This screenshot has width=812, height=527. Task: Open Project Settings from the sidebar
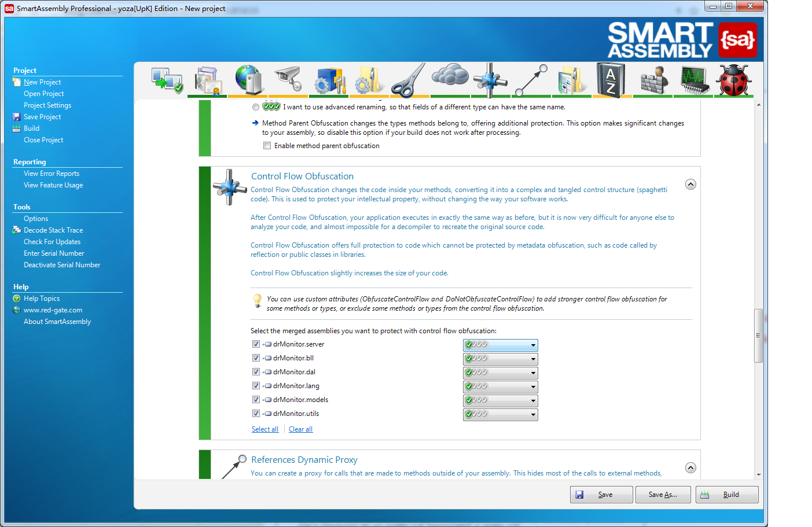coord(47,105)
